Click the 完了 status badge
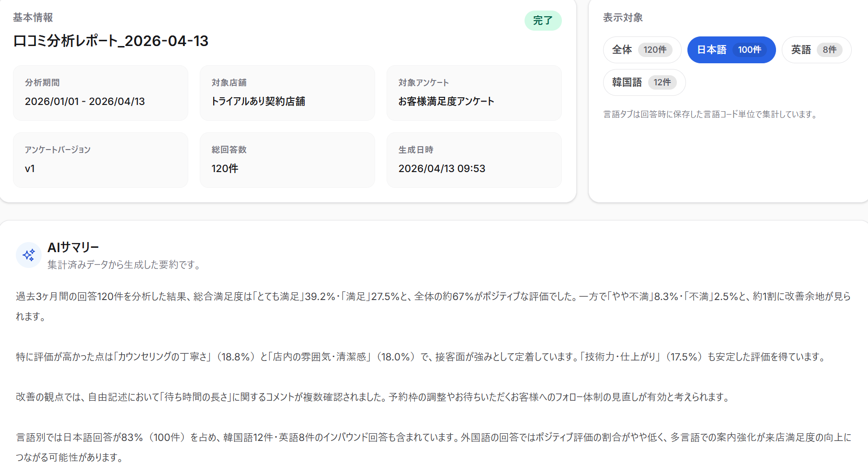This screenshot has height=475, width=868. (543, 21)
